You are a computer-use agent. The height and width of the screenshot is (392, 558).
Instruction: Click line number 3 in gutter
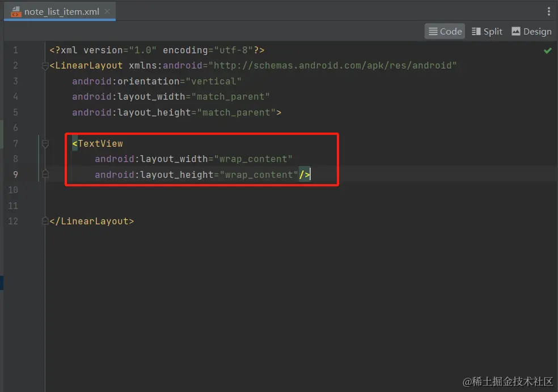(15, 81)
